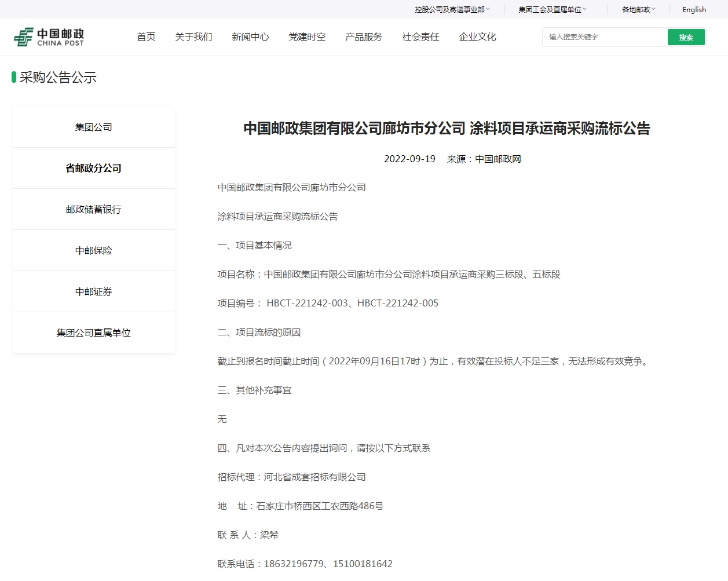Click the heading 三、其他补充事宜
This screenshot has height=581, width=728.
point(255,390)
